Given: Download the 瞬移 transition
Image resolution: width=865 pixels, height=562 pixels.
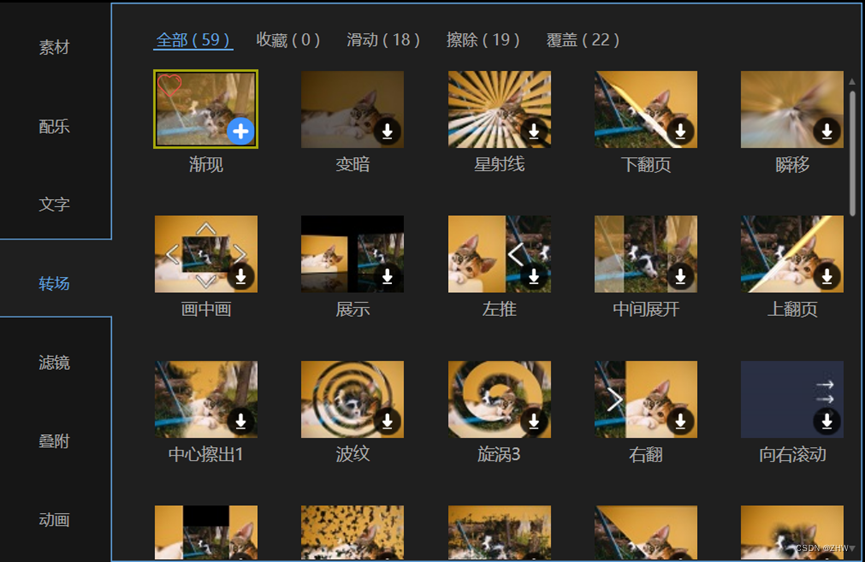Looking at the screenshot, I should click(827, 131).
